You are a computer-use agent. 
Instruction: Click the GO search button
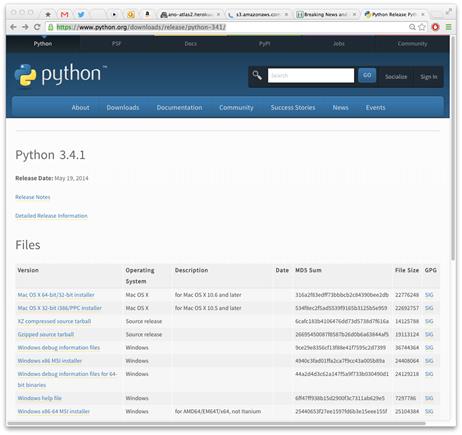pyautogui.click(x=367, y=75)
